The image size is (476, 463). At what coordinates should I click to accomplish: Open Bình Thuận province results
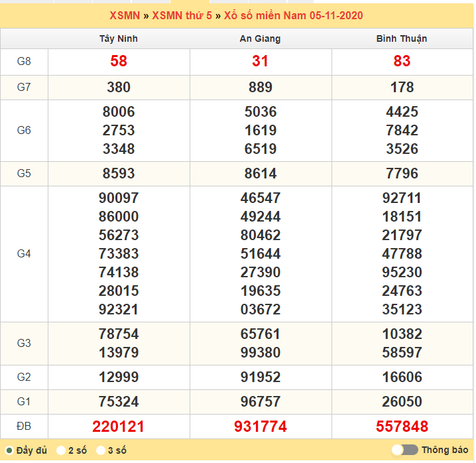click(x=402, y=38)
